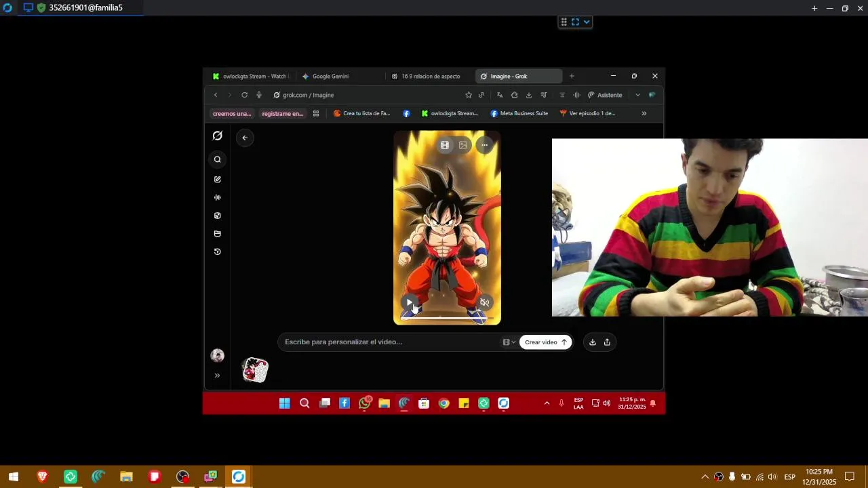Screen dimensions: 868x488
Task: Switch to the owlockgta Stream tab
Action: [251, 77]
